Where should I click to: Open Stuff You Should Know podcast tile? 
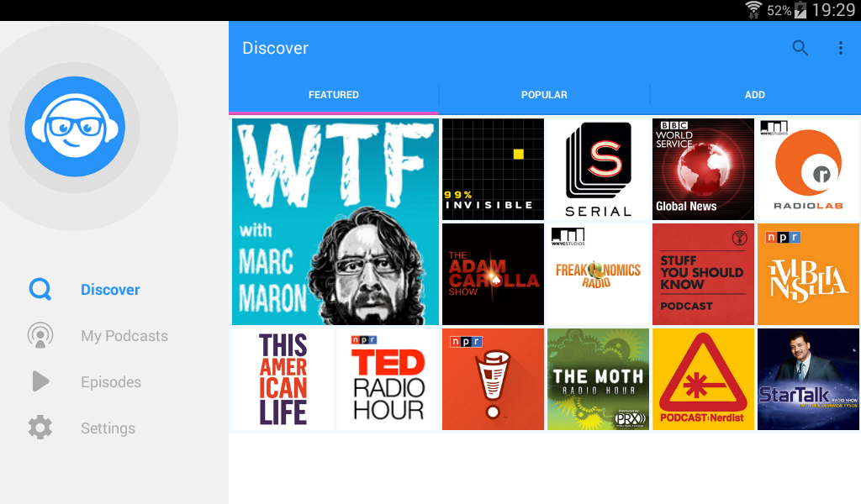pyautogui.click(x=703, y=274)
